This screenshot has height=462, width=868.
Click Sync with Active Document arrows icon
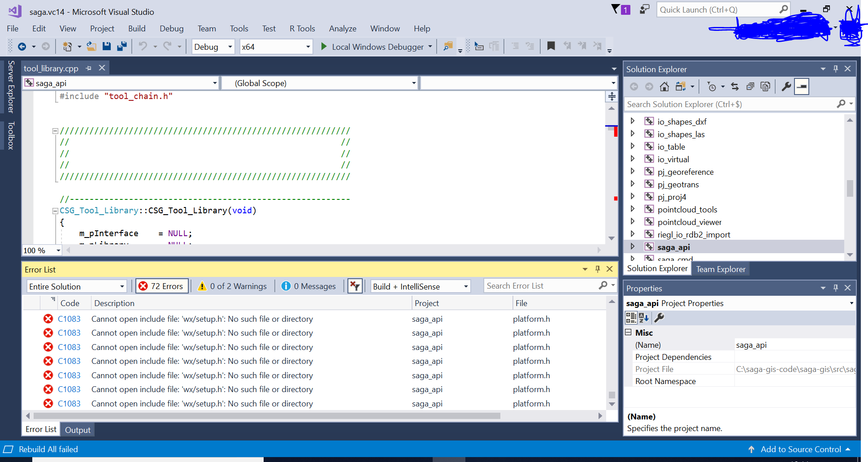[735, 86]
